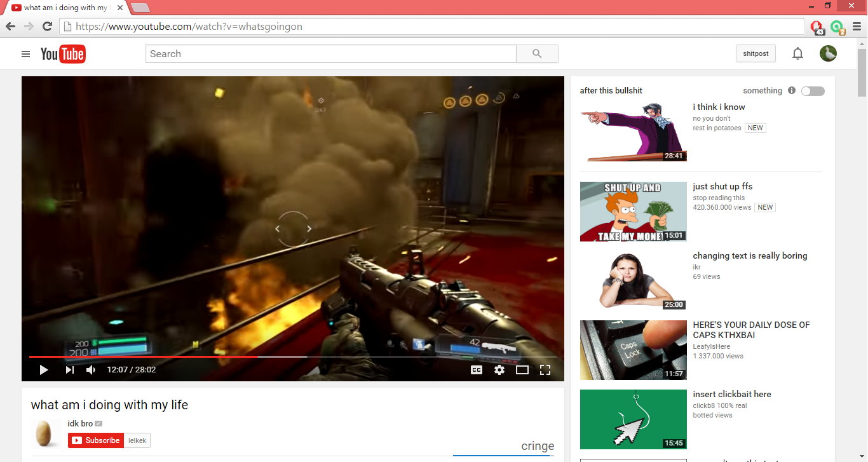Click the lawyer pointing thumbnail
Viewport: 868px width, 462px height.
coord(634,132)
